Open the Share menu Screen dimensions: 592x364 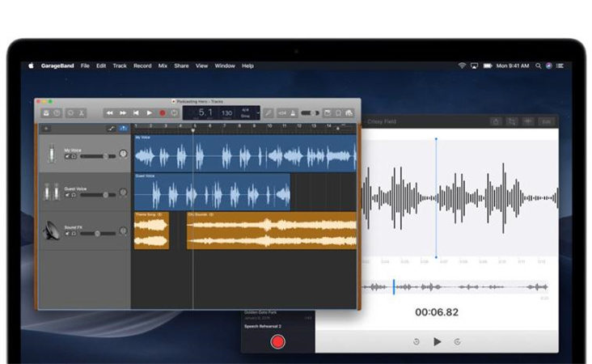pos(181,66)
